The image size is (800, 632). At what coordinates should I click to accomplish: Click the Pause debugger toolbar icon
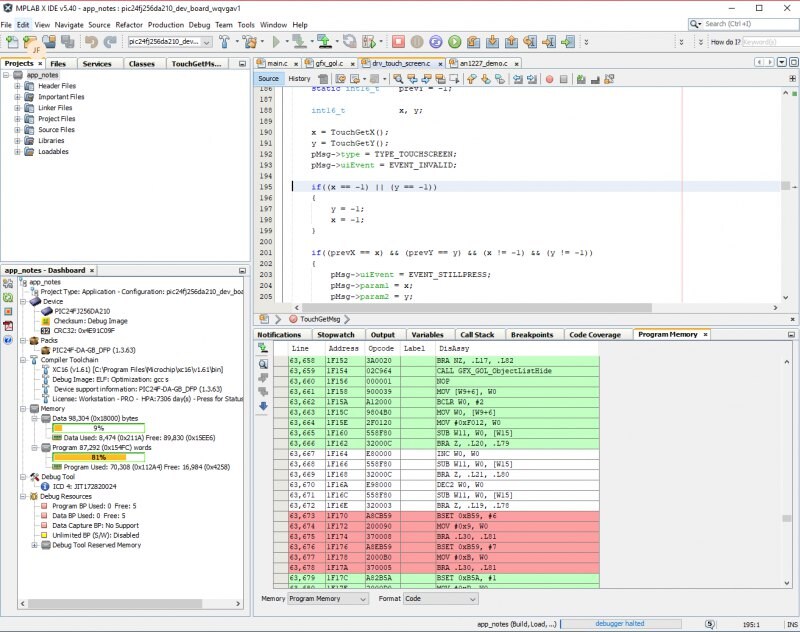(416, 42)
